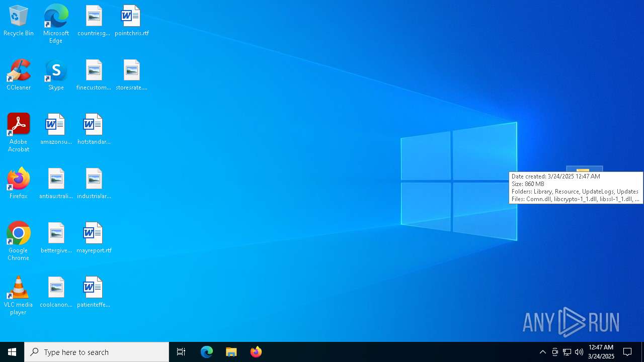Launch Firefox from desktop shortcut
644x362 pixels.
[x=19, y=184]
